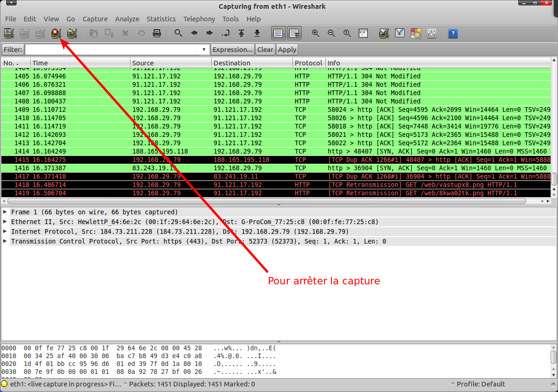Open the Statistics menu

point(161,19)
